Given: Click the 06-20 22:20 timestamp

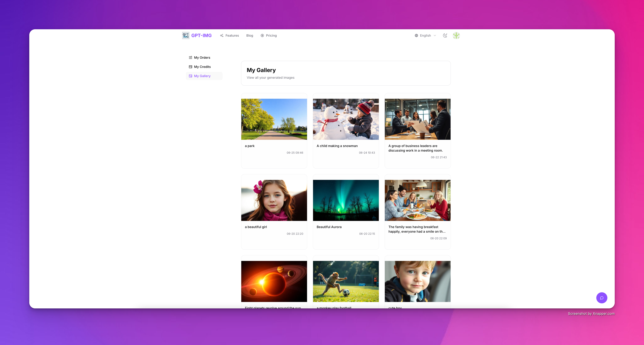Looking at the screenshot, I should click(x=295, y=234).
